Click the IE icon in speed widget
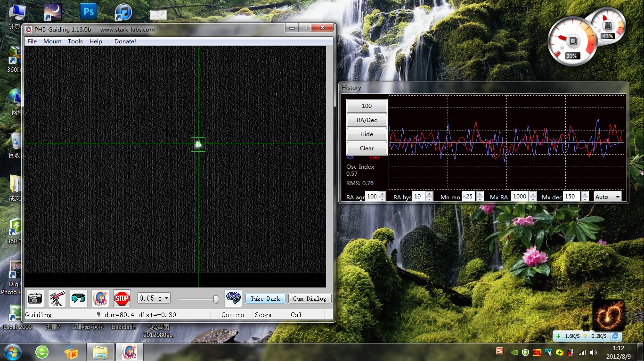Image resolution: width=644 pixels, height=361 pixels. pos(615,336)
